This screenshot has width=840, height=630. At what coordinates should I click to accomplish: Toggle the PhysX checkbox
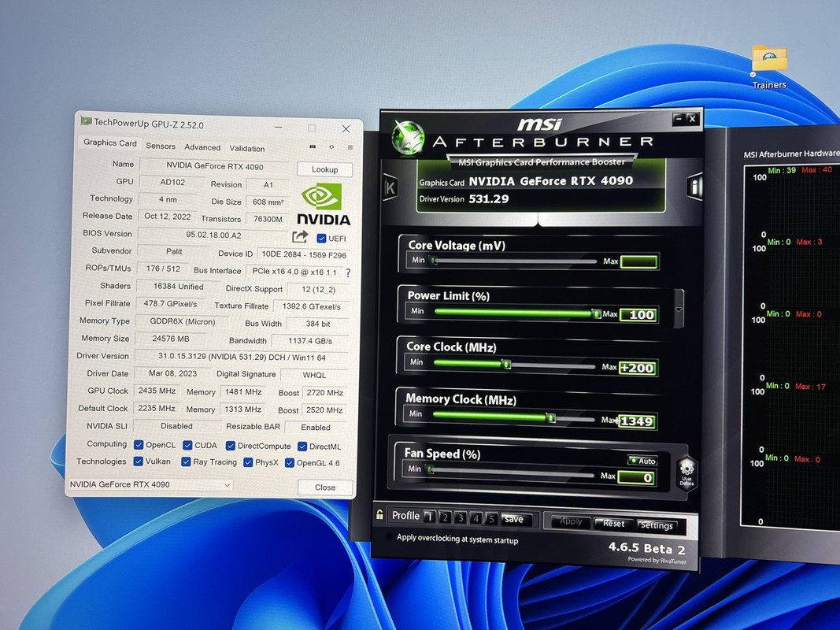(x=248, y=462)
